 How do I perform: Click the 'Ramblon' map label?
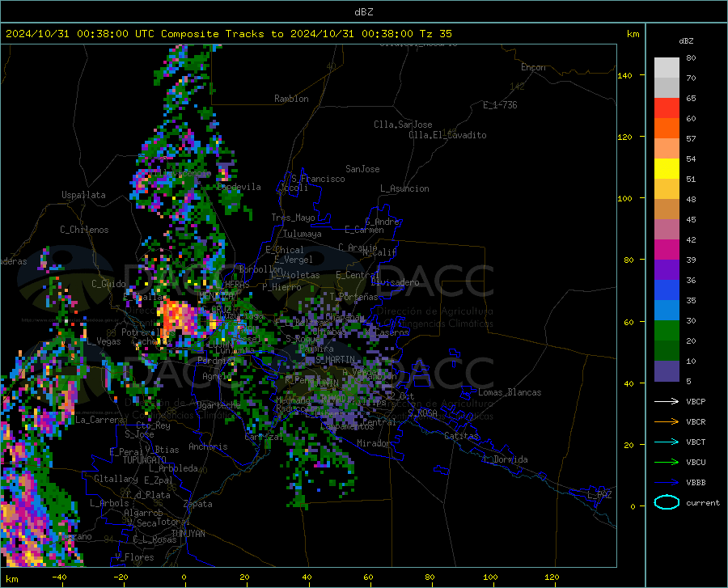click(x=291, y=99)
